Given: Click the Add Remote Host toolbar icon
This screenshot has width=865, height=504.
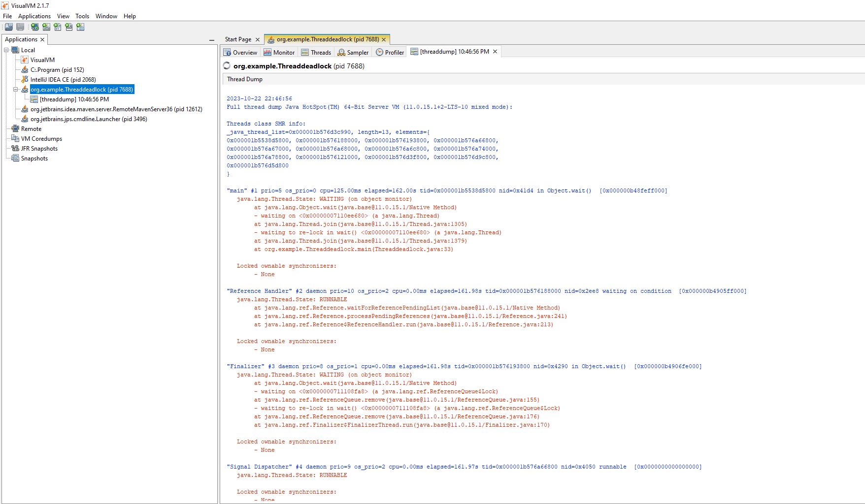Looking at the screenshot, I should (x=35, y=27).
